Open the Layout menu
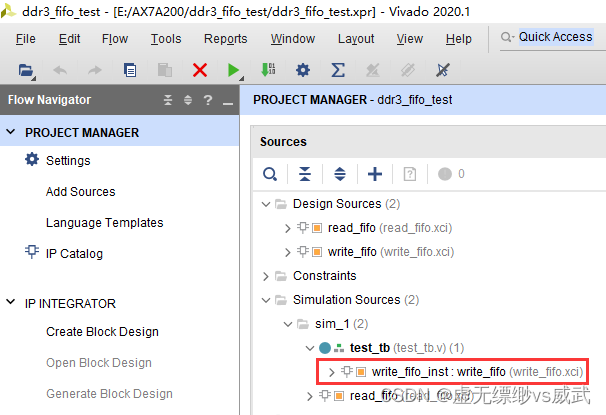This screenshot has height=415, width=606. [356, 39]
